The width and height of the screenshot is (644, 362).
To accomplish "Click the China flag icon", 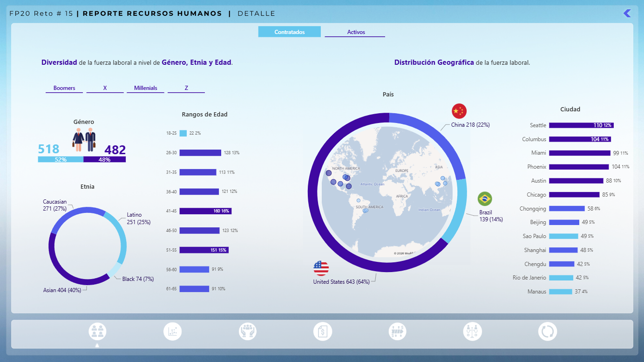I will pyautogui.click(x=459, y=111).
